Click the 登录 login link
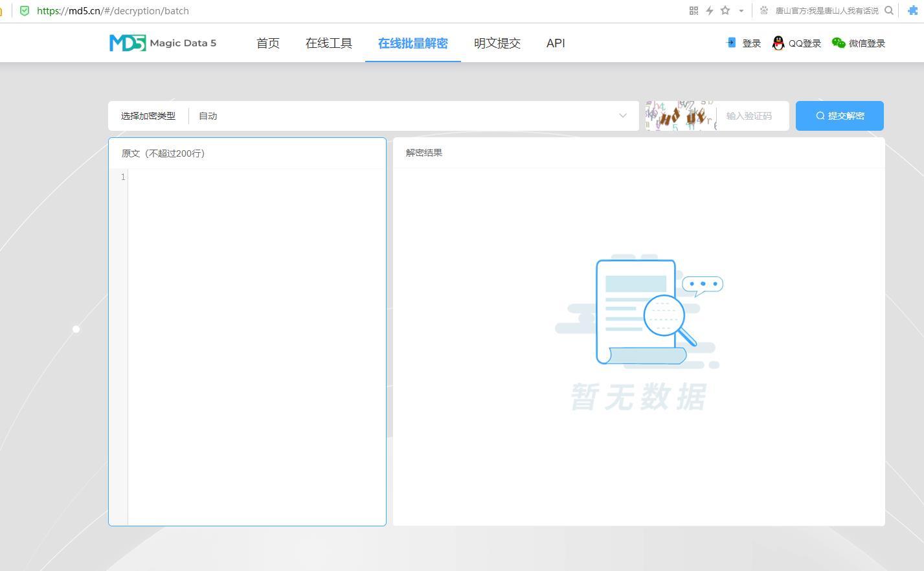This screenshot has width=924, height=571. coord(752,43)
